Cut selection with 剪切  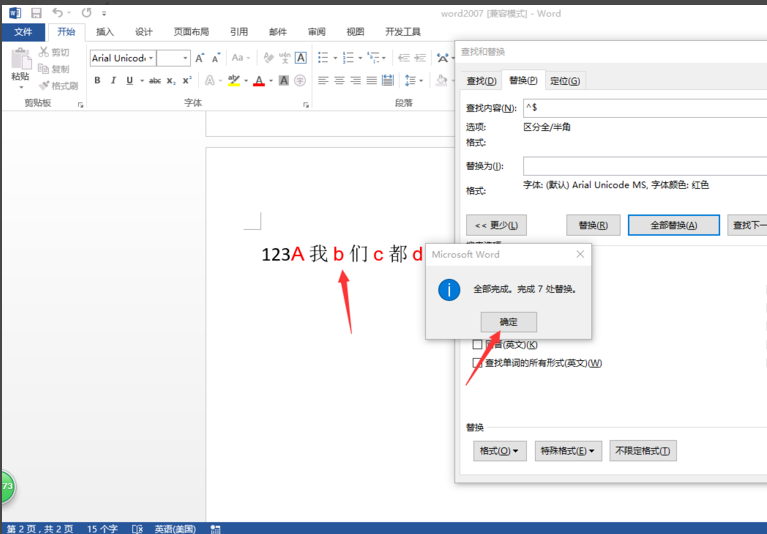[54, 52]
